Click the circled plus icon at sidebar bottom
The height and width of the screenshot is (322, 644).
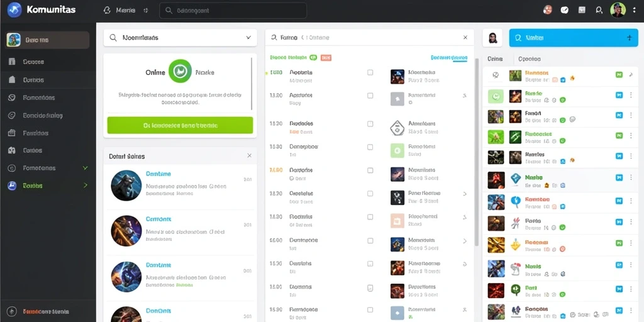pos(12,311)
